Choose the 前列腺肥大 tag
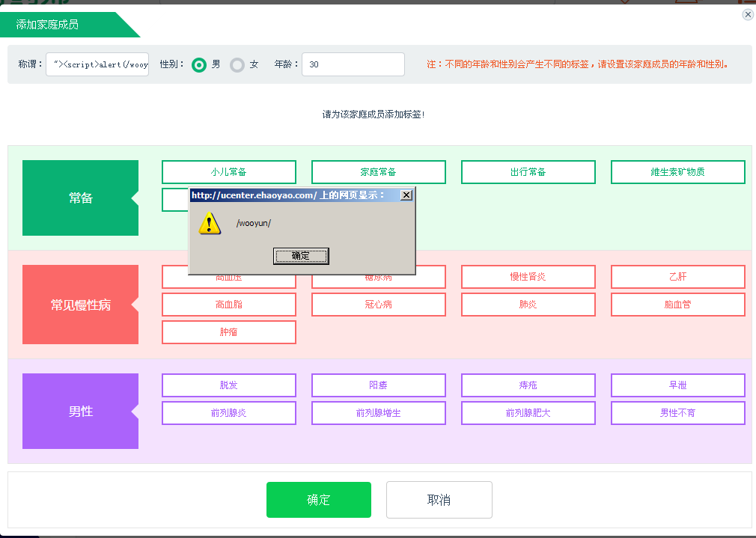Image resolution: width=756 pixels, height=538 pixels. (x=528, y=413)
